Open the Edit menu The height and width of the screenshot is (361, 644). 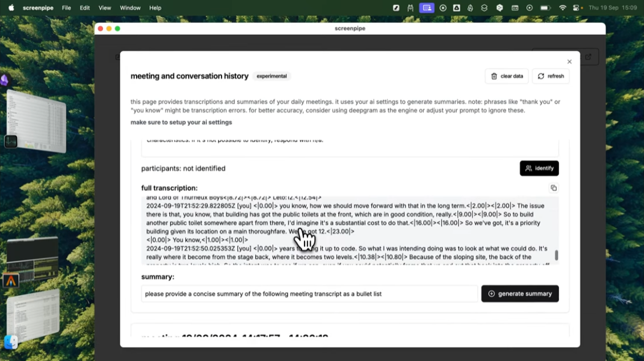(85, 8)
